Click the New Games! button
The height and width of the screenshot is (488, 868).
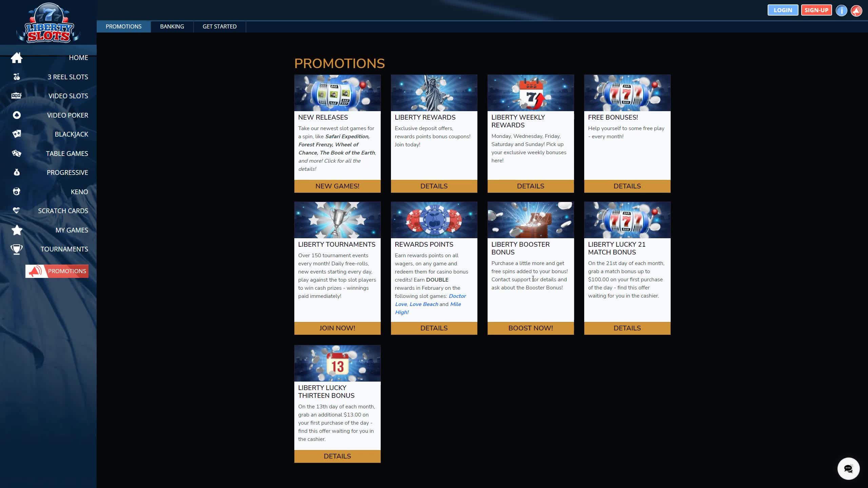(x=337, y=186)
